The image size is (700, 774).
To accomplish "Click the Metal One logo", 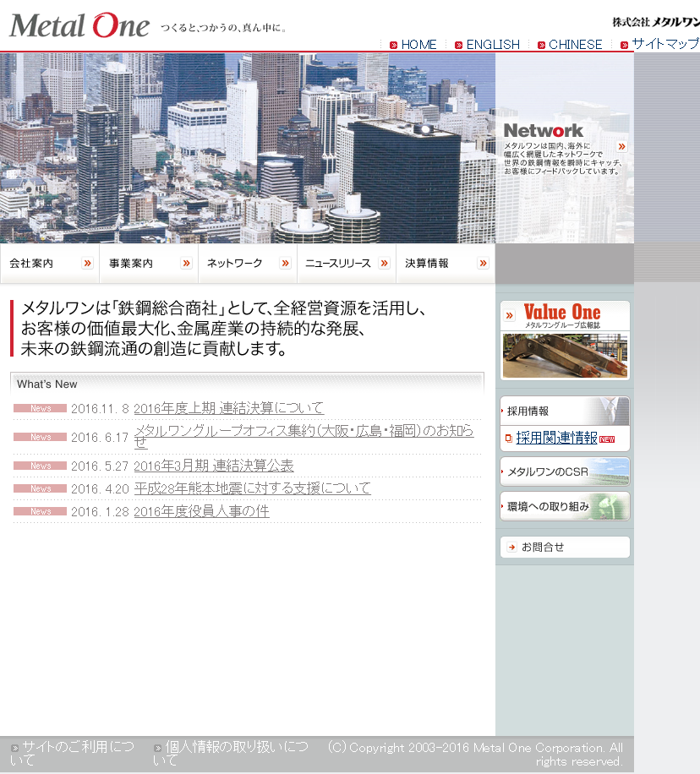I will pyautogui.click(x=79, y=25).
